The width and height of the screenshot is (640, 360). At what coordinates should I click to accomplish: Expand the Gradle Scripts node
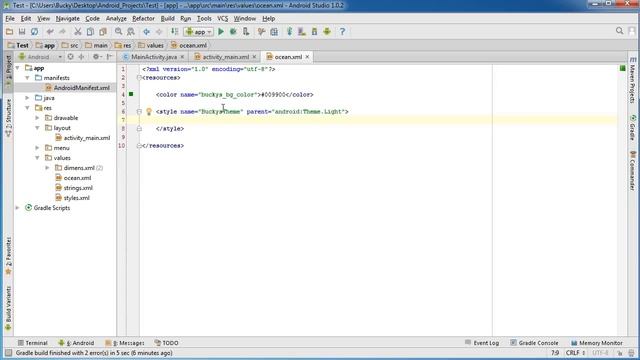(x=18, y=208)
